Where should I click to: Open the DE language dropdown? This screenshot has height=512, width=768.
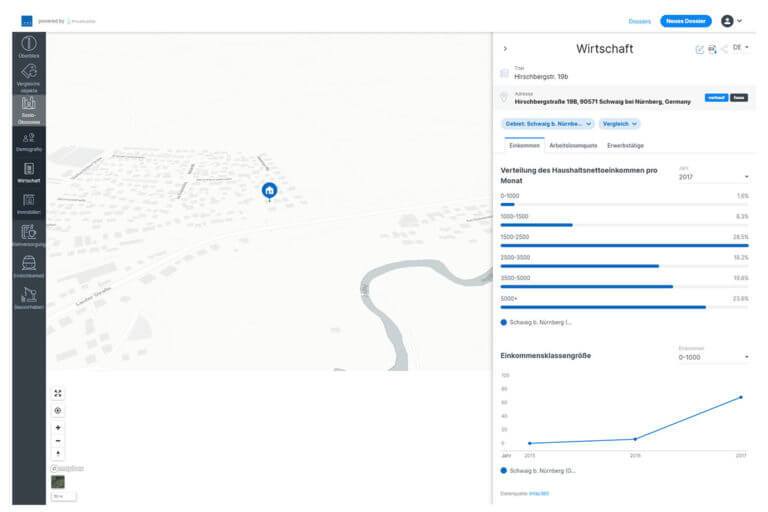coord(741,48)
